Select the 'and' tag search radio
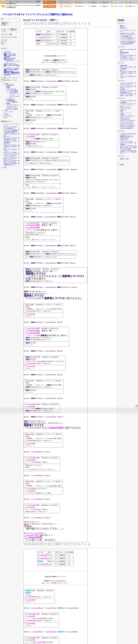This screenshot has height=644, width=138. [x=5, y=29]
